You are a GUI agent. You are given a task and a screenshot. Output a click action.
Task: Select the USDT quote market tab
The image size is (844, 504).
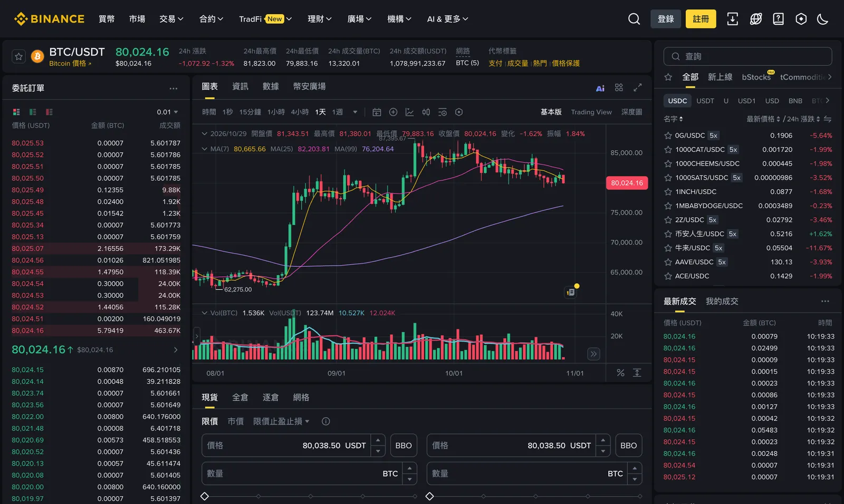705,101
